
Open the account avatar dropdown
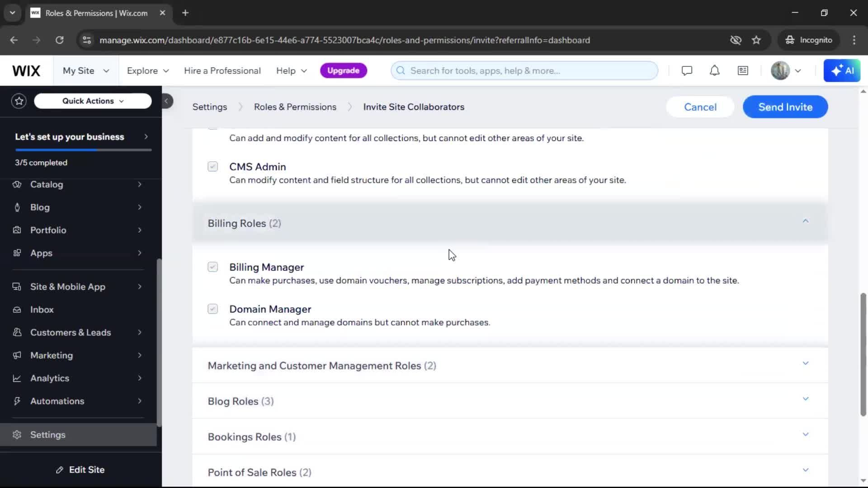coord(786,71)
